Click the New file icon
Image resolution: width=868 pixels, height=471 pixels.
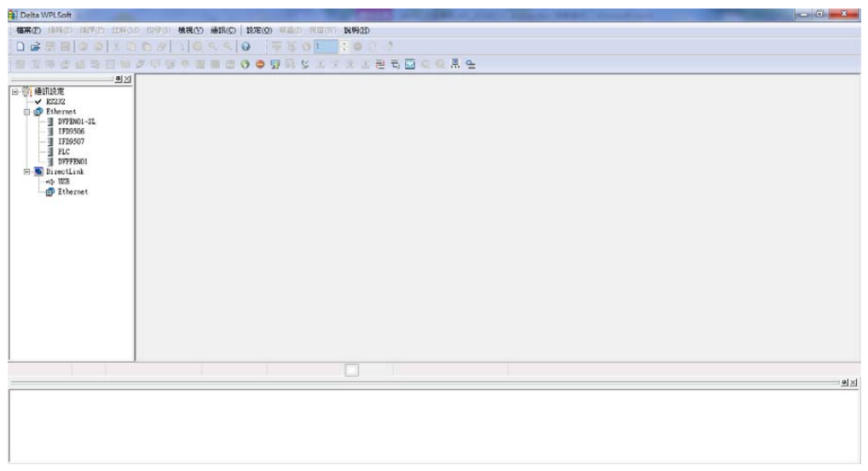[x=19, y=47]
